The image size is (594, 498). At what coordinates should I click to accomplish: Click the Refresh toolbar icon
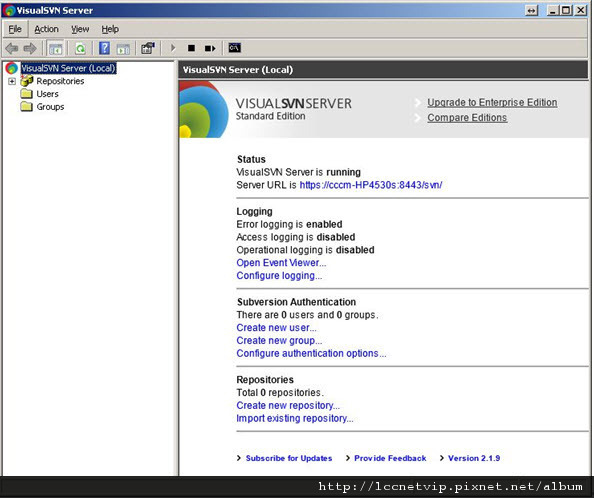click(80, 48)
